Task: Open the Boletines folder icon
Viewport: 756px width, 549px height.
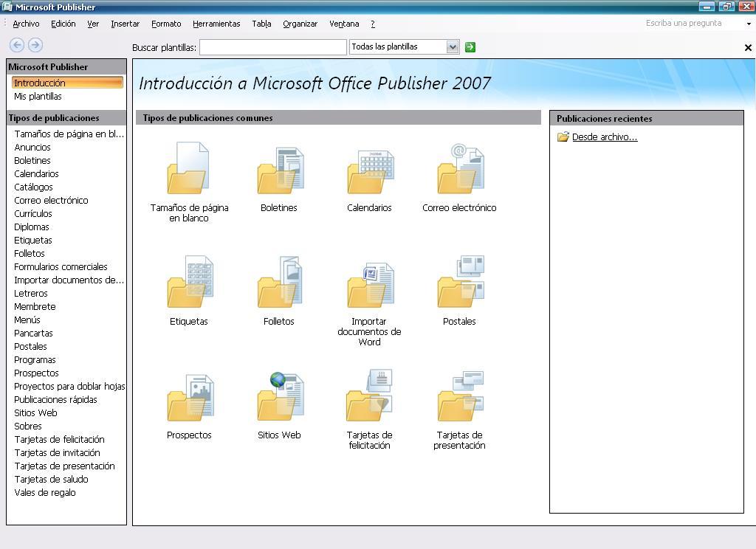Action: 280,170
